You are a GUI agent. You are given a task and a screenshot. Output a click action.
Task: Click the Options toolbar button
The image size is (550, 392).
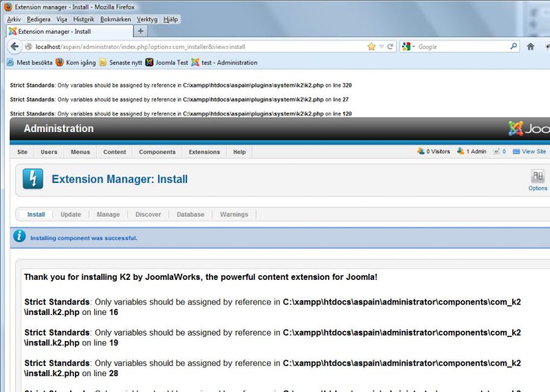tap(538, 180)
